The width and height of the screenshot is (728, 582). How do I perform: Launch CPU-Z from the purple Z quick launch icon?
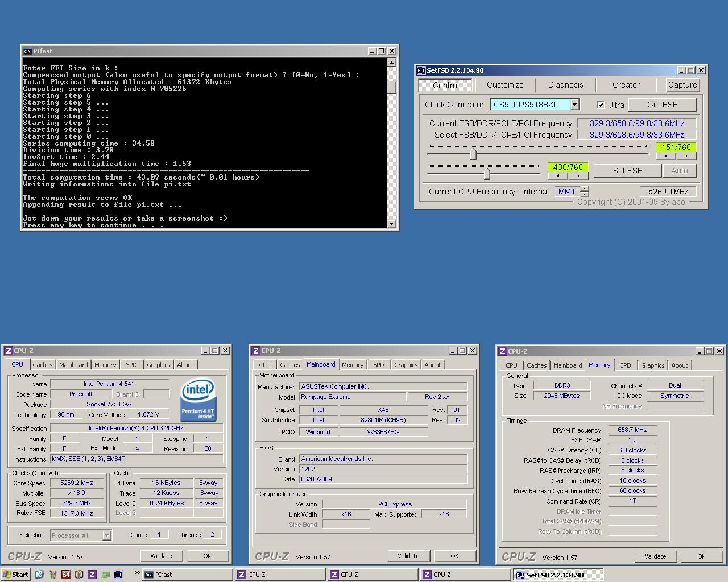tap(92, 575)
